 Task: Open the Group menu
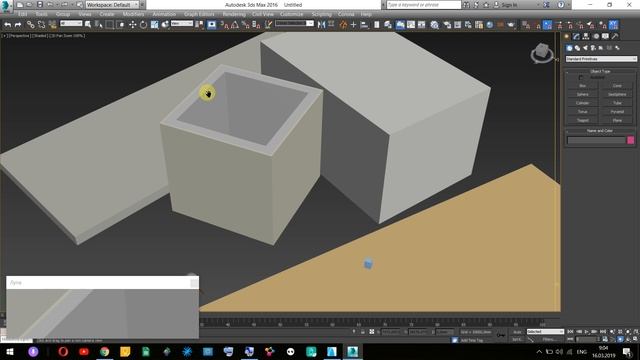click(63, 14)
